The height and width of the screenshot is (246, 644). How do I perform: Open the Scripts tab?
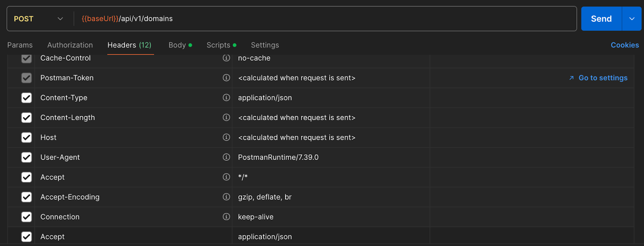click(219, 45)
